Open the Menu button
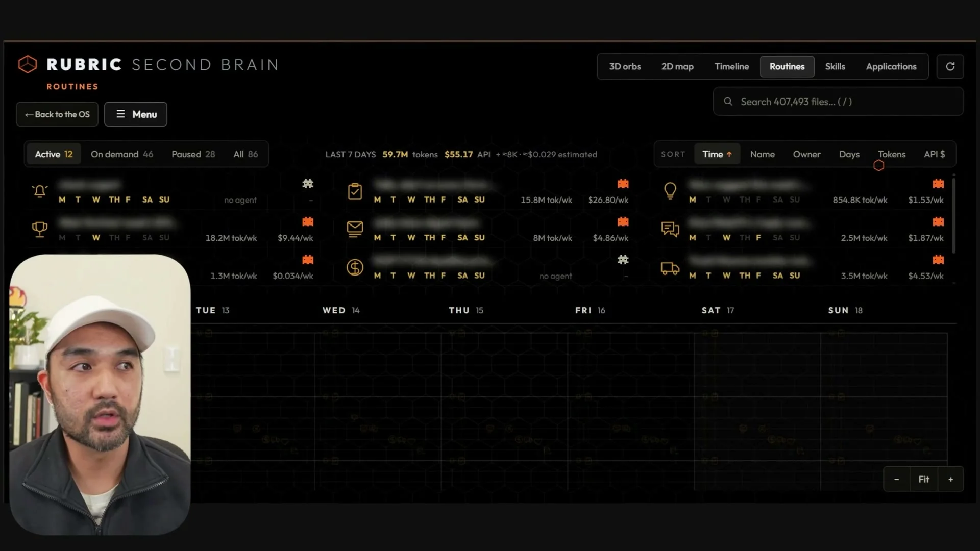980x551 pixels. 136,114
